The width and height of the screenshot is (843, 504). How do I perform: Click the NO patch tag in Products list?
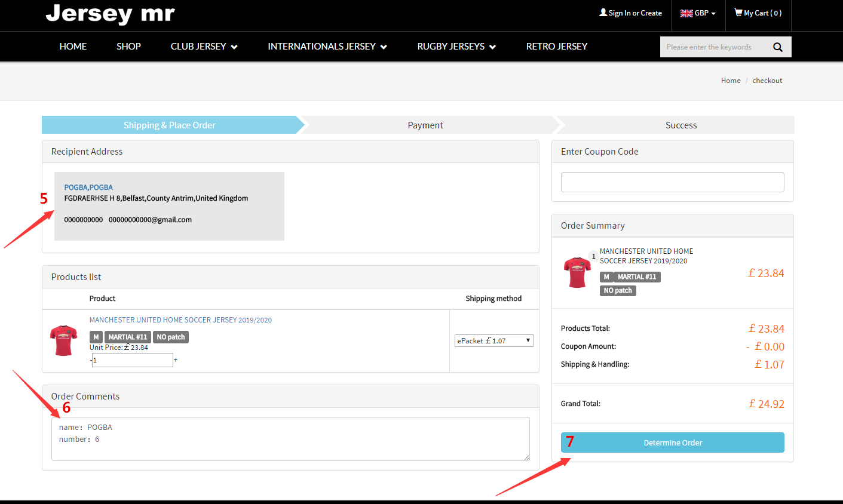click(171, 337)
